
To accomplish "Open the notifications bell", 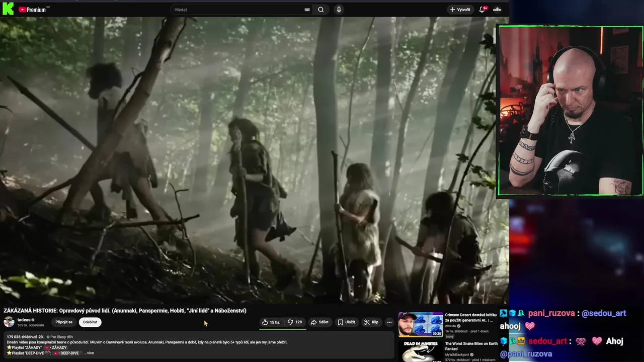I will point(482,10).
